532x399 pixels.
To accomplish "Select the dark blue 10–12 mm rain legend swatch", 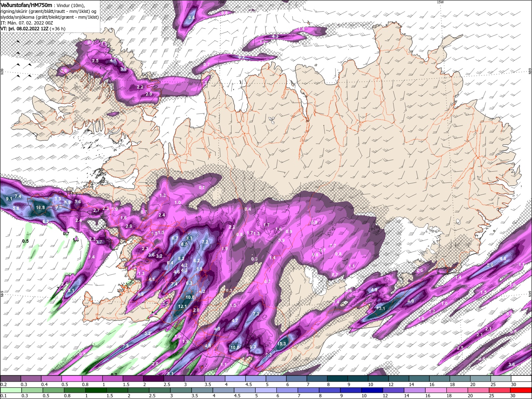I will click(x=373, y=390).
